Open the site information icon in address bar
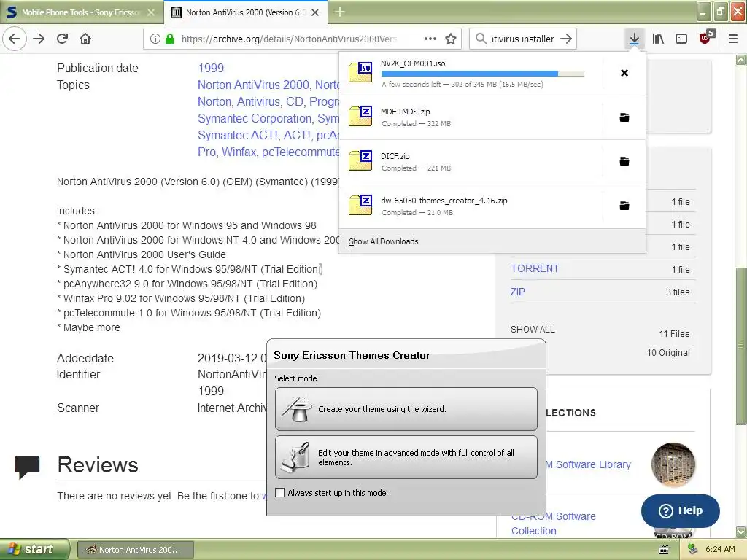The height and width of the screenshot is (560, 747). click(155, 39)
